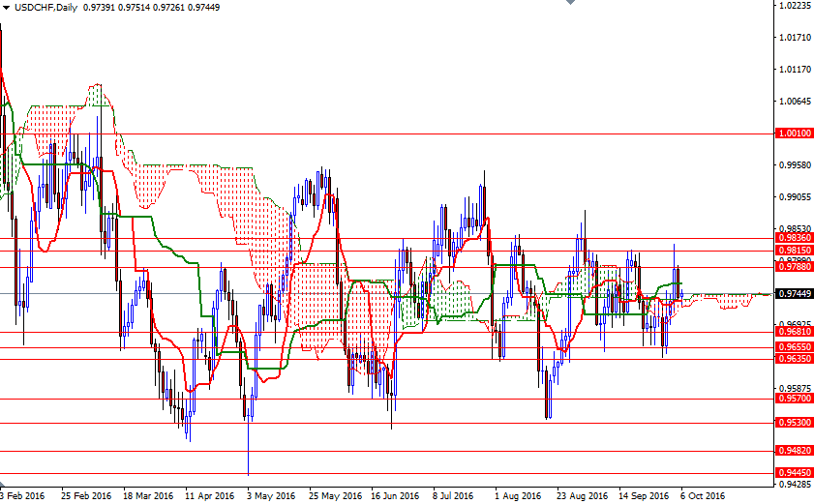814x504 pixels.
Task: Click the 11 Apr 2016 date label
Action: [x=210, y=495]
